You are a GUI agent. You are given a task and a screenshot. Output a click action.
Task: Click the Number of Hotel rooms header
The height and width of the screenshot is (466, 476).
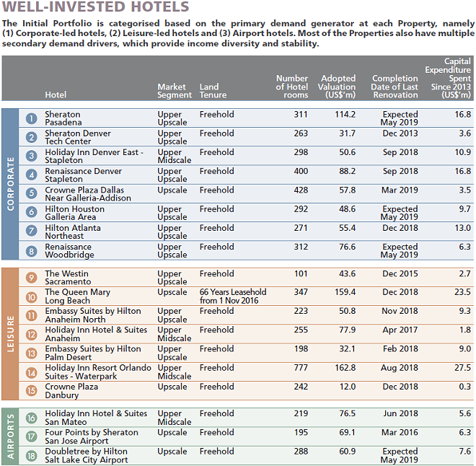click(x=292, y=87)
